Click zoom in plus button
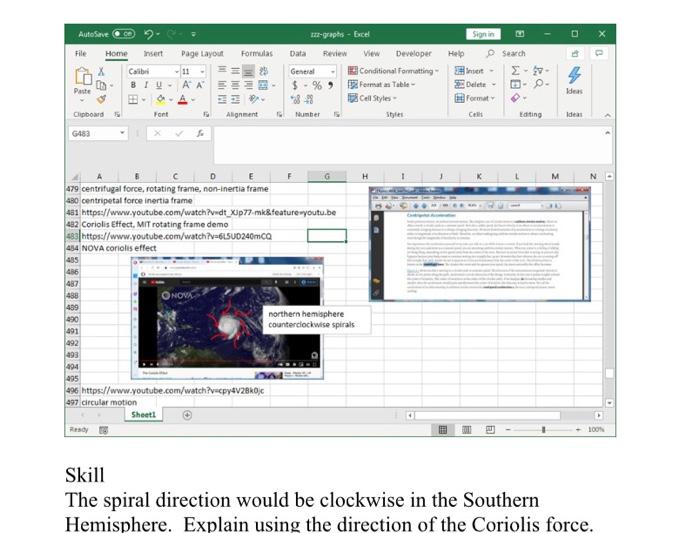 (x=578, y=429)
